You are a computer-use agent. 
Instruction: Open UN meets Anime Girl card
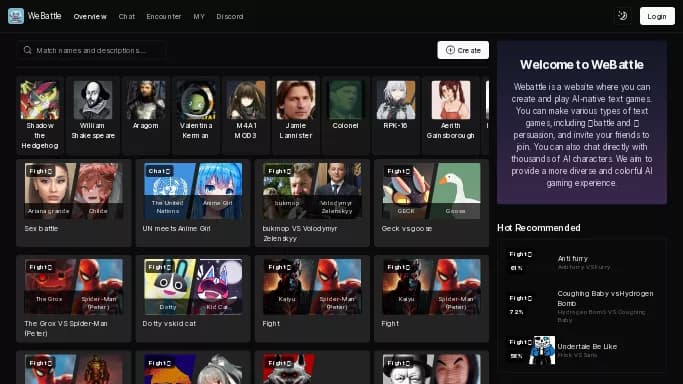click(193, 203)
